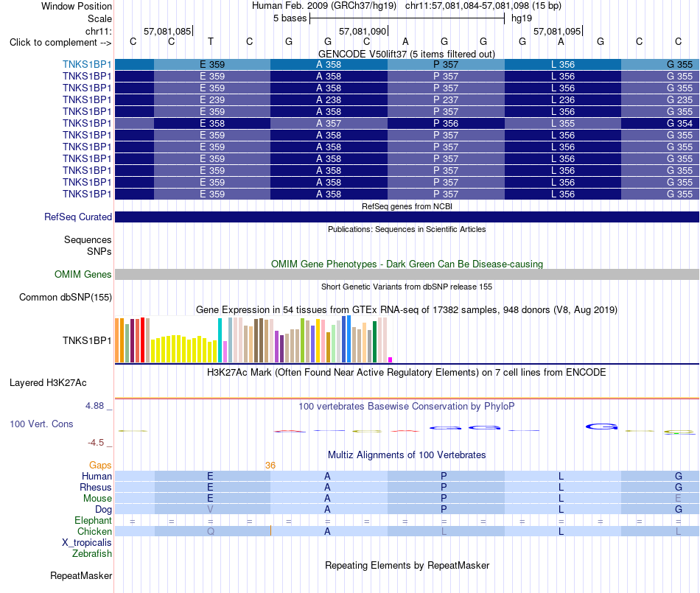The height and width of the screenshot is (593, 700).
Task: Click the 4.88 PhyloP maximum value
Action: pos(94,406)
